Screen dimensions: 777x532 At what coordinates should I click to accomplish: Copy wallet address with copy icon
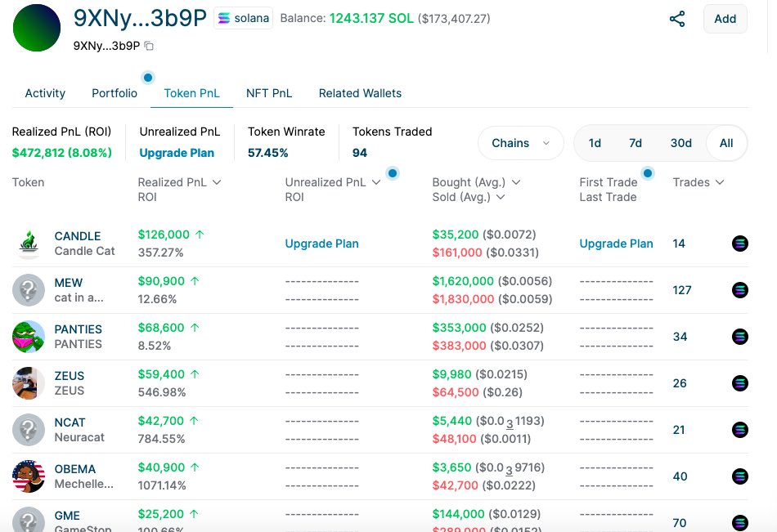tap(149, 46)
